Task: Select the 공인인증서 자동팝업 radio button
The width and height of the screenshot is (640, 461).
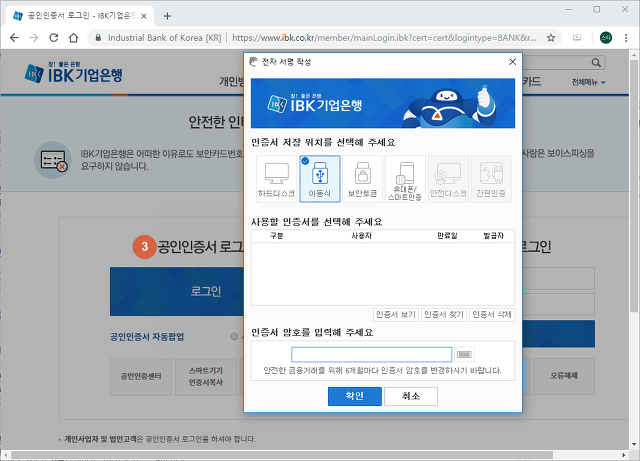Action: [234, 336]
